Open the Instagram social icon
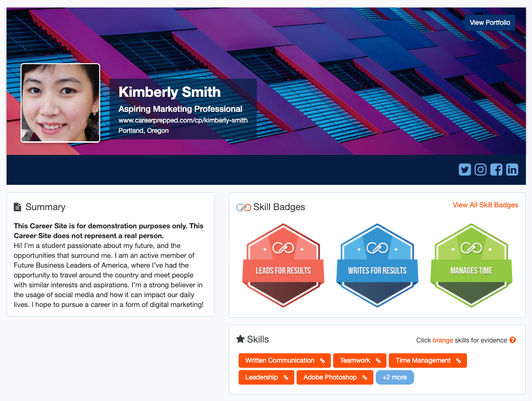 click(x=481, y=169)
